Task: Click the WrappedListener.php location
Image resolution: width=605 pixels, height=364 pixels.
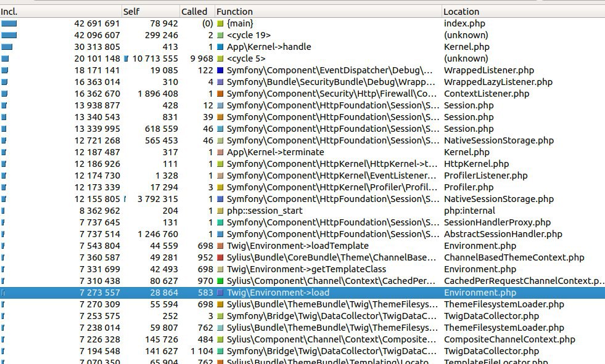Action: click(x=489, y=70)
